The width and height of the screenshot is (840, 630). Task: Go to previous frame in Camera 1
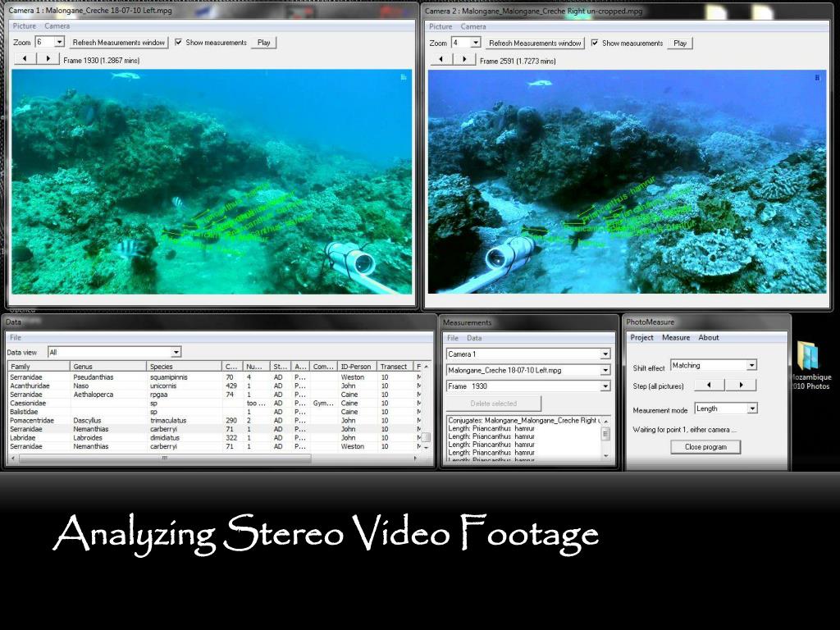click(x=25, y=59)
